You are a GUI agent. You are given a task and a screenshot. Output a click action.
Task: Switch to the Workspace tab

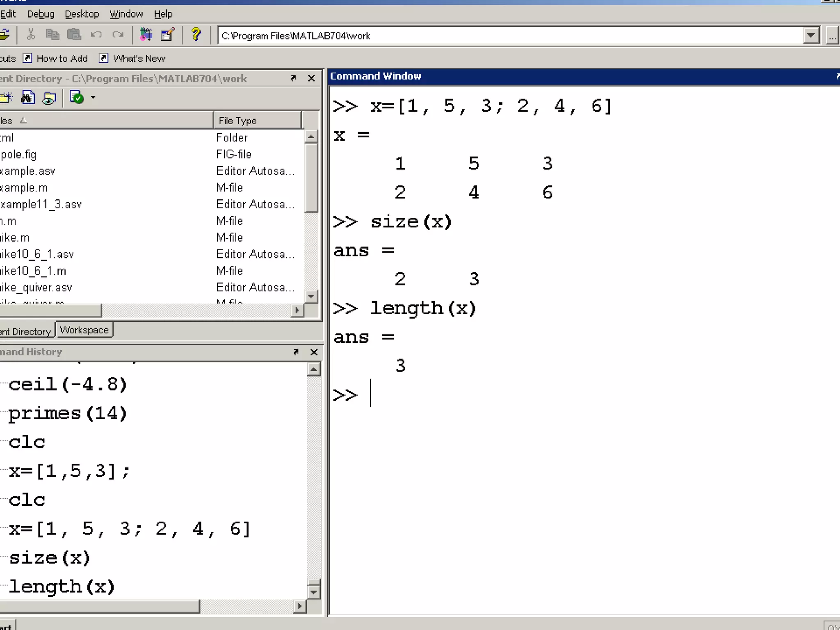pyautogui.click(x=84, y=330)
